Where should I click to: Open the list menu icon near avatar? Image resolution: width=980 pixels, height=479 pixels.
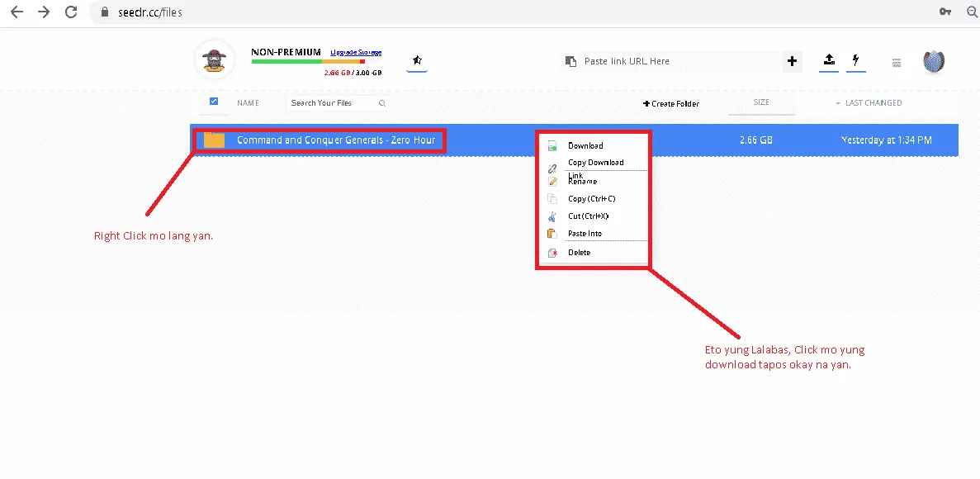coord(897,62)
